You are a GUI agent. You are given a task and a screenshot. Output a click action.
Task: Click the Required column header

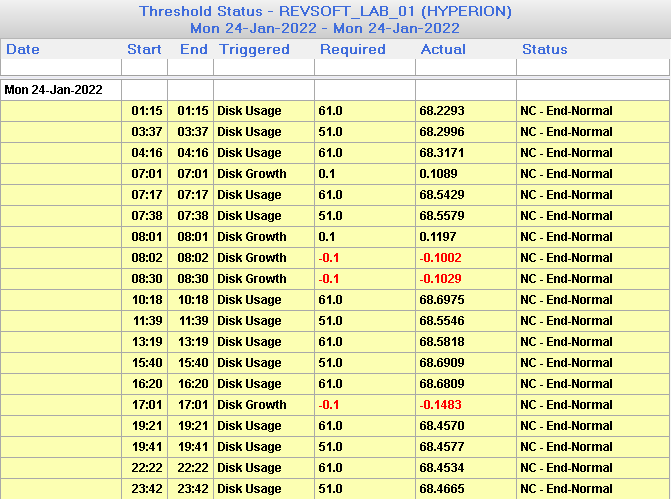(x=352, y=49)
